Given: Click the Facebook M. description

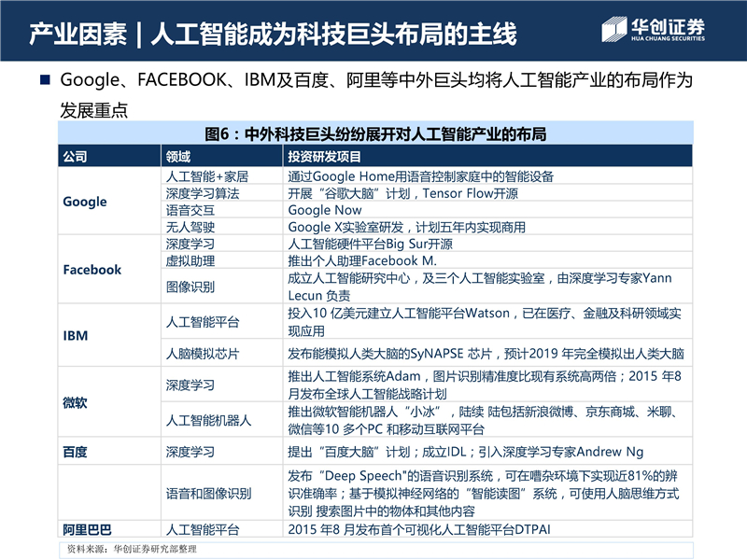Looking at the screenshot, I should pos(362,261).
